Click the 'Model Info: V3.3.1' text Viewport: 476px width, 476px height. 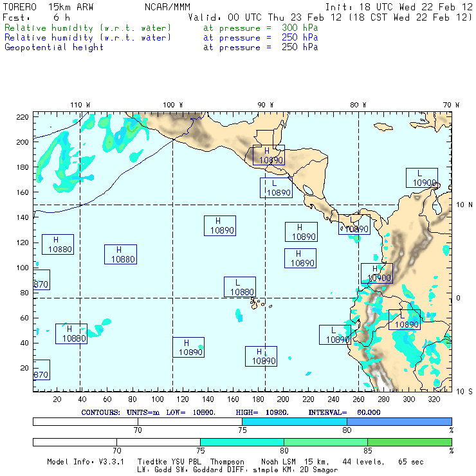(86, 462)
